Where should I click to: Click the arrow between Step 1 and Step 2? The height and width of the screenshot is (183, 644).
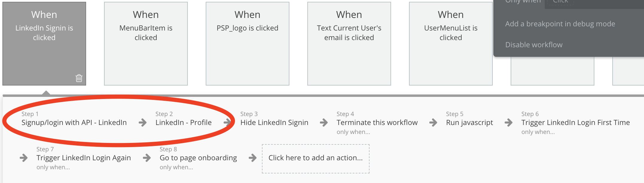pos(143,122)
